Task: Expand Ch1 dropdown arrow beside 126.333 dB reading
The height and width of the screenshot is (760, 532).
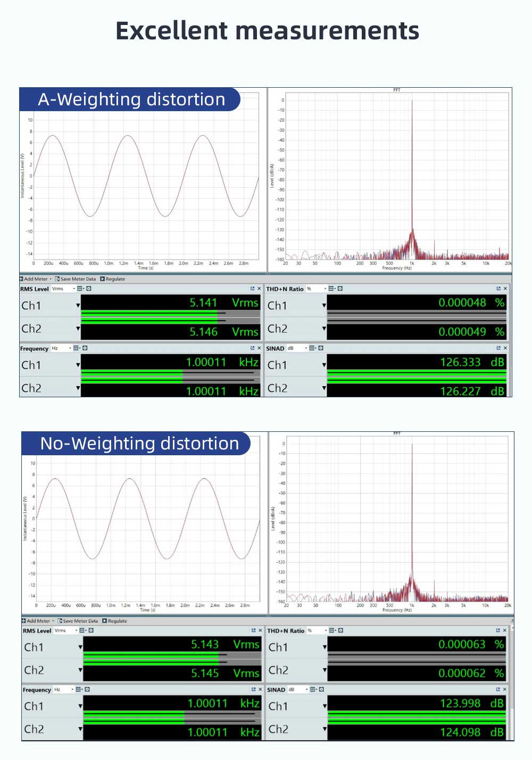Action: click(324, 365)
